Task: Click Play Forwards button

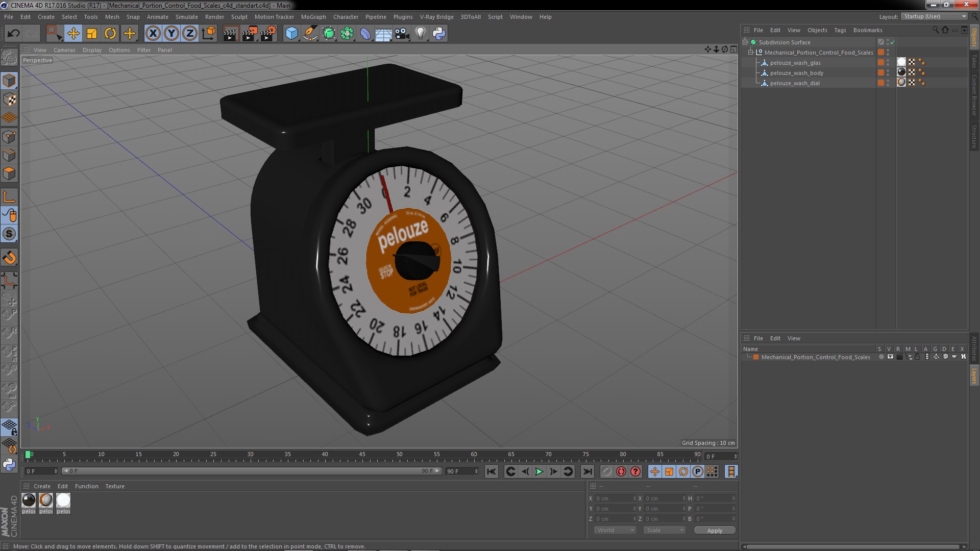Action: 539,472
